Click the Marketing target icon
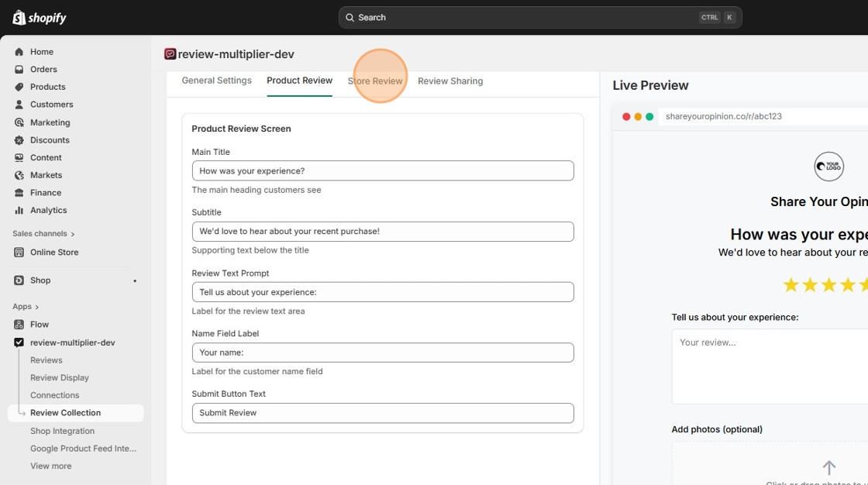The height and width of the screenshot is (485, 868). pyautogui.click(x=19, y=122)
